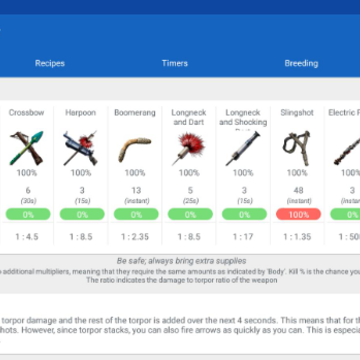Click the Crossbow column heading
This screenshot has width=360, height=360.
[x=26, y=113]
